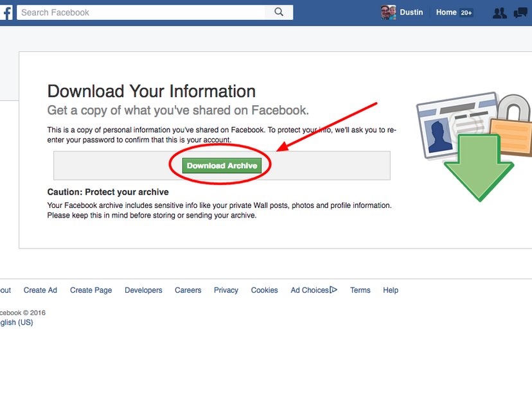Open the Privacy footer link
This screenshot has height=398, width=532.
[226, 290]
